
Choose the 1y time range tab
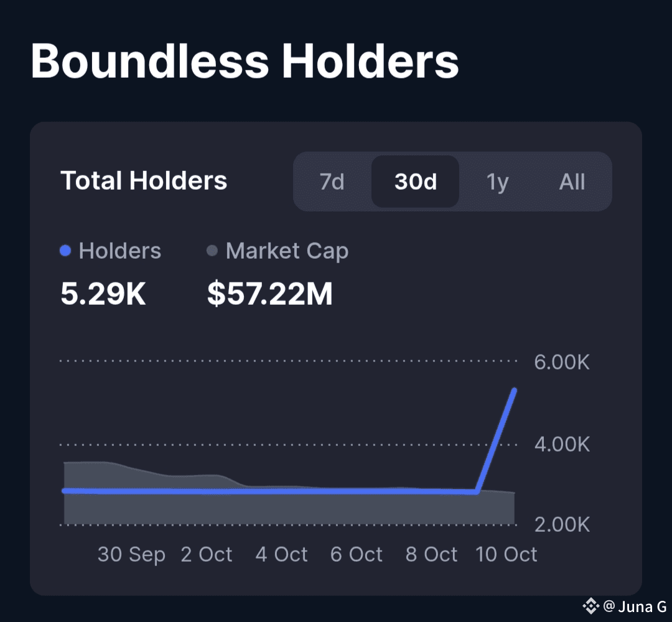coord(497,182)
